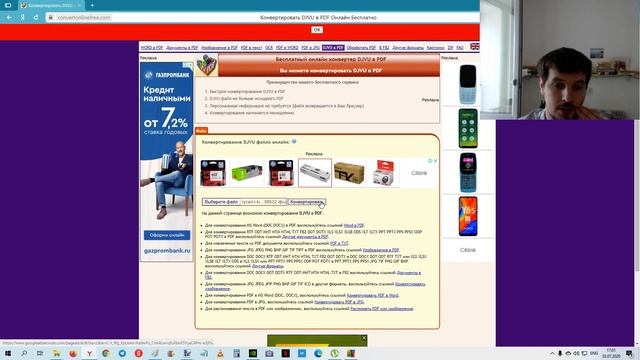Open Yandex Browser on taskbar
The width and height of the screenshot is (640, 360).
pos(89,353)
